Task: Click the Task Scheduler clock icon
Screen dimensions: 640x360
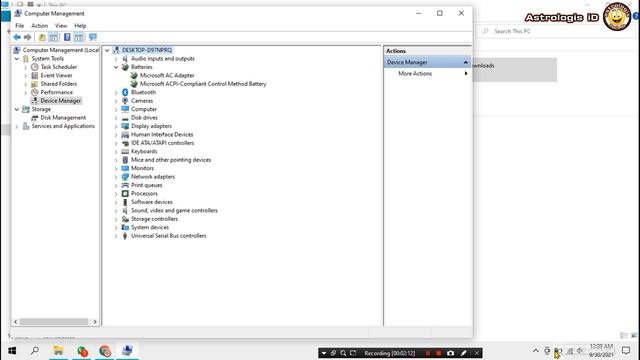Action: tap(35, 67)
